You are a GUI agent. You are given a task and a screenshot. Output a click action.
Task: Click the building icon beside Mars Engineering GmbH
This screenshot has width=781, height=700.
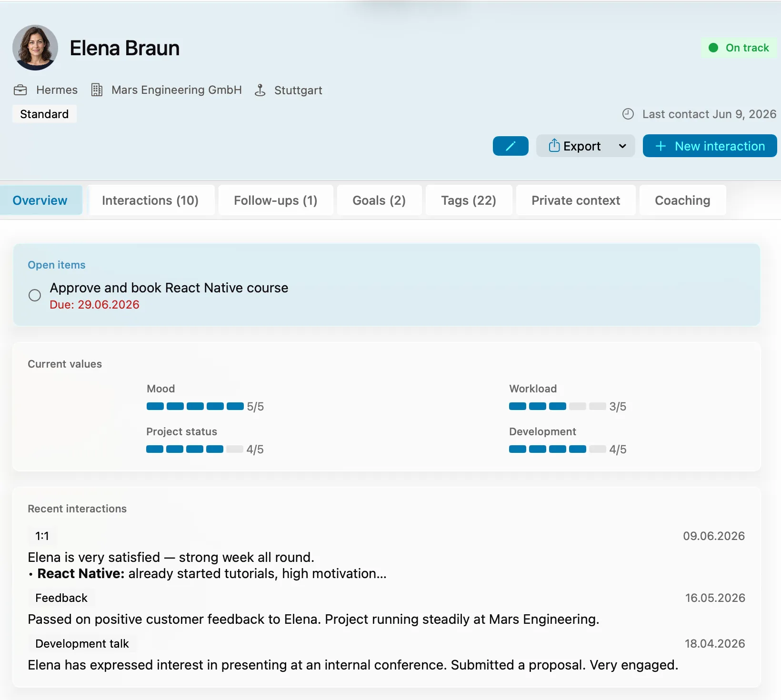click(97, 90)
